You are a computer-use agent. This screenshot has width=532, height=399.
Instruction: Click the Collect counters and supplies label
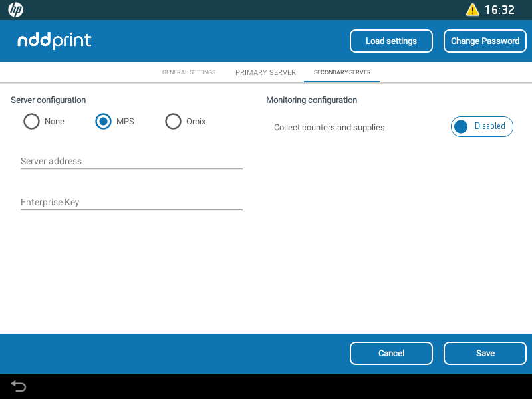pos(329,127)
